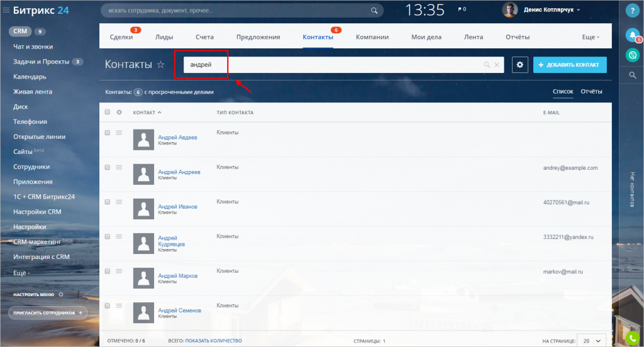Expand the Еще dropdown in the CRM tabs
Image resolution: width=644 pixels, height=347 pixels.
(x=591, y=37)
